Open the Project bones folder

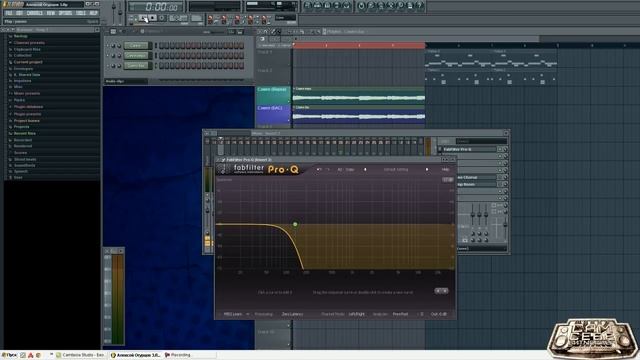(x=27, y=121)
